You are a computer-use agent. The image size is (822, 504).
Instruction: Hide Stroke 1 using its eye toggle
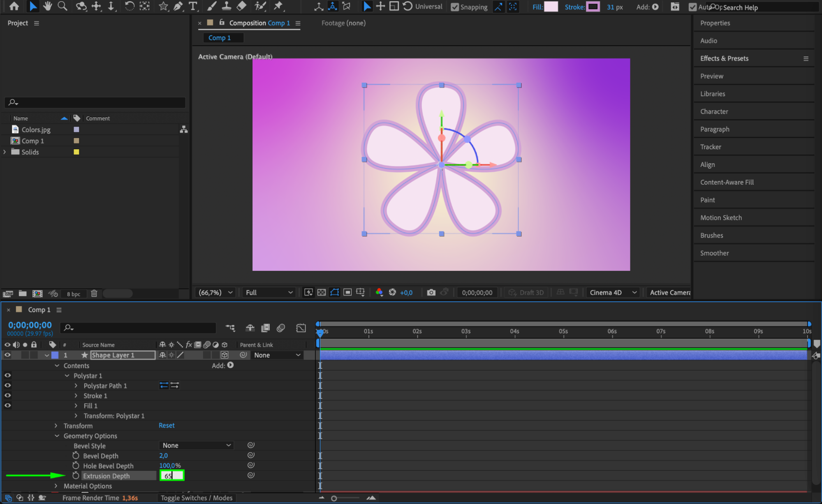click(7, 395)
